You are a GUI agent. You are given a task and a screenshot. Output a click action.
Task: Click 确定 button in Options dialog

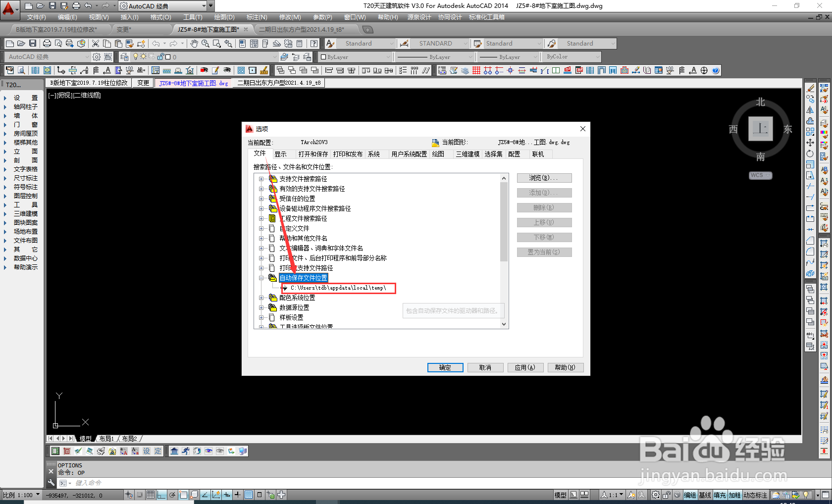point(445,367)
